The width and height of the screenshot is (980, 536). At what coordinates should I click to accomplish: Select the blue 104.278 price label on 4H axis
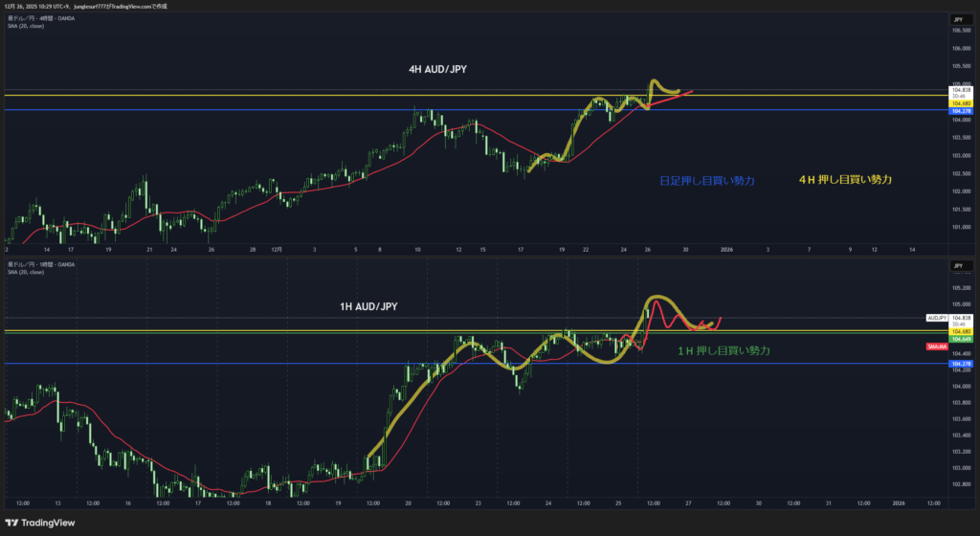pyautogui.click(x=961, y=111)
